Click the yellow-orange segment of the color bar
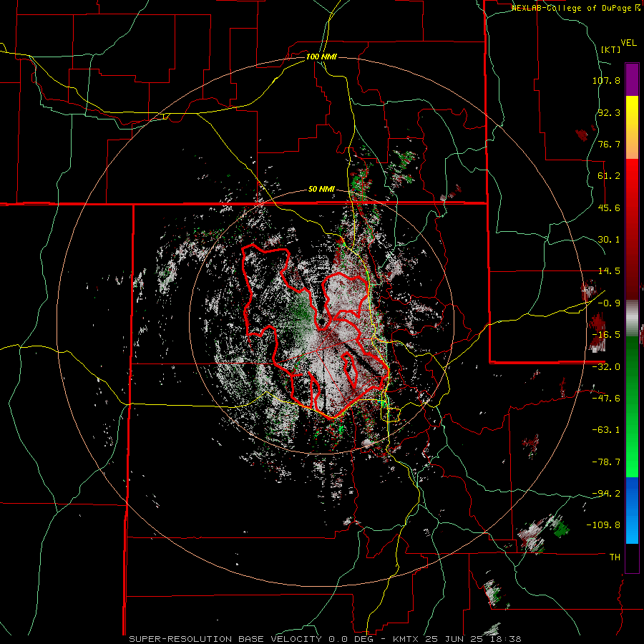Viewport: 644px width, 644px height. click(632, 127)
